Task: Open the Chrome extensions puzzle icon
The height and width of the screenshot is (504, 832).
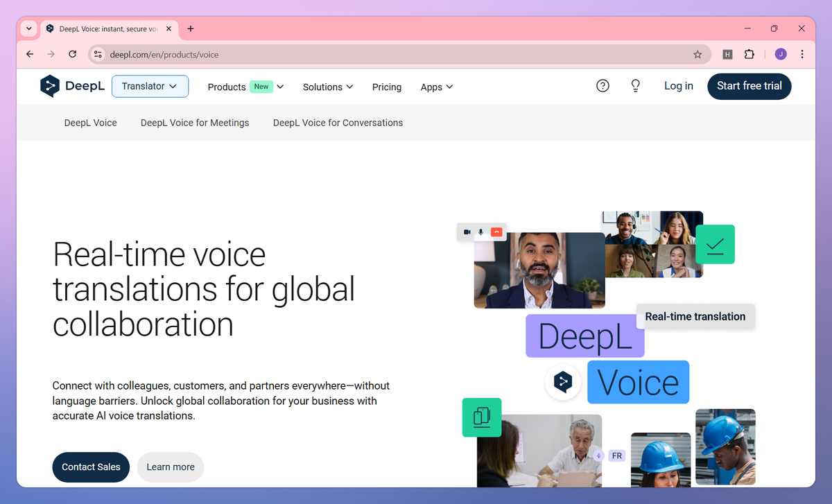Action: (x=749, y=53)
